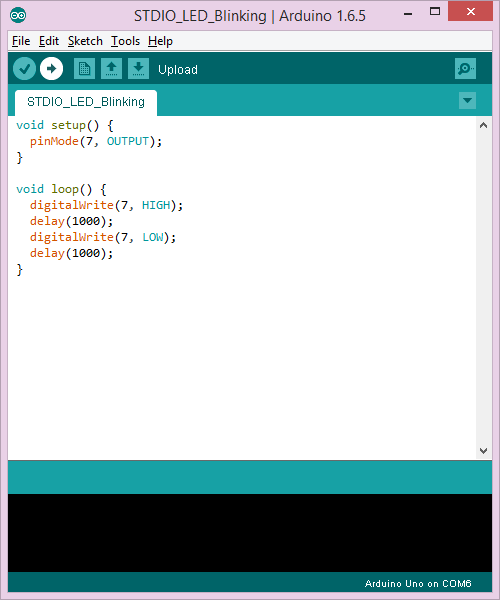Open the Help menu
Screen dimensions: 500x600
tap(160, 41)
